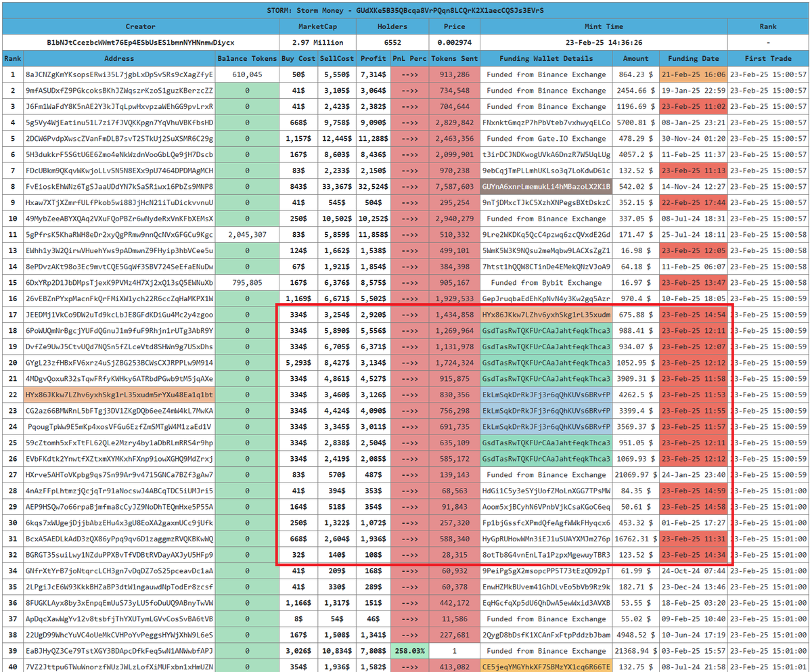Select creator address B1bNJtCcezbcWWmt76Ep4ESbUsES1bmnNYHNnmwDiycx
Screen dimensions: 812x672
click(141, 43)
